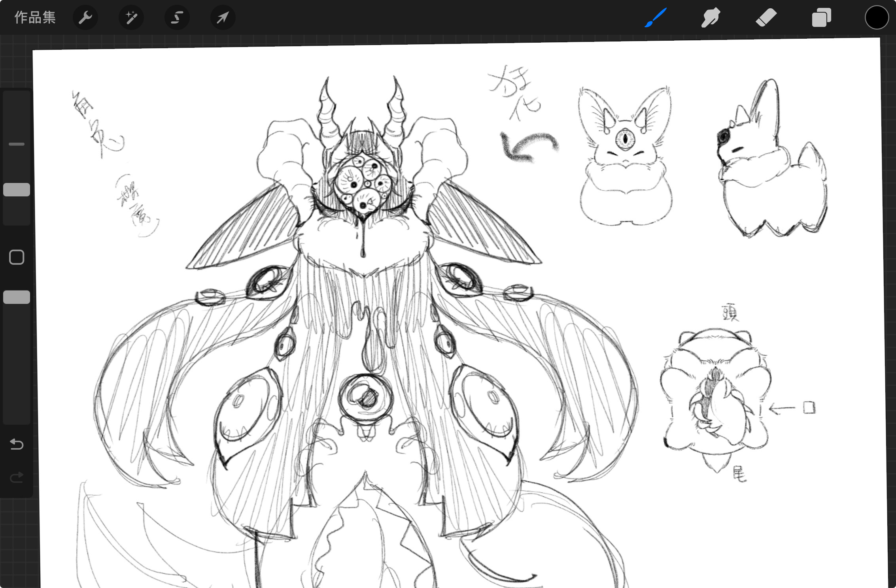Tap the small creature's forehead eye sketch
The image size is (896, 588).
(x=625, y=139)
